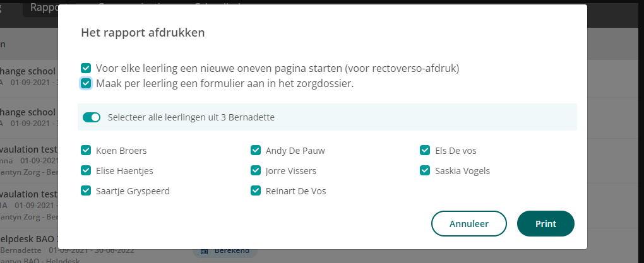Untick the Andy De Pauw checkbox
Screen dimensions: 644x263
tap(256, 150)
